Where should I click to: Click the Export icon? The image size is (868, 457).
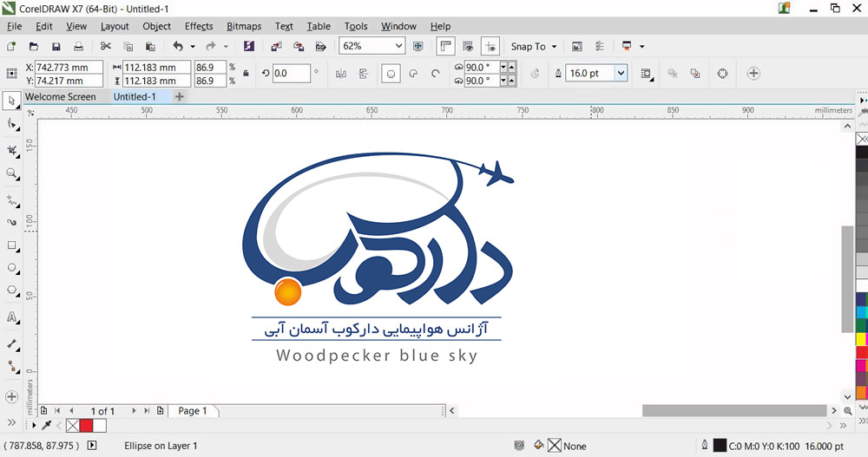299,47
